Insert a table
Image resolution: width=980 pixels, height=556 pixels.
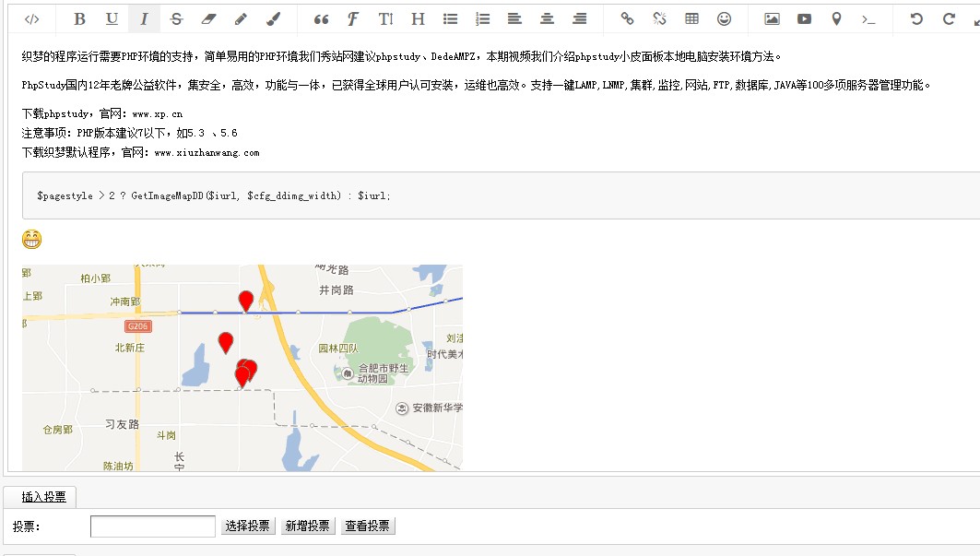[691, 18]
